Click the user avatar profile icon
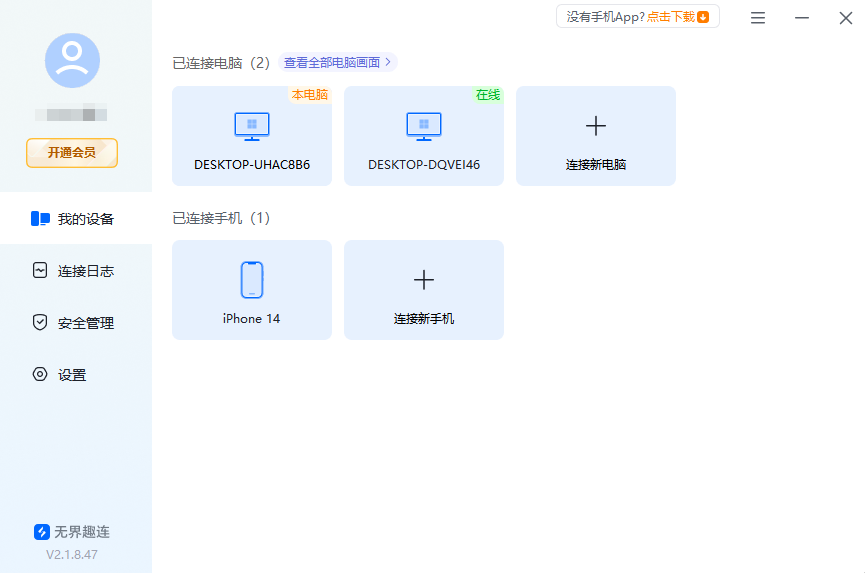 (72, 60)
